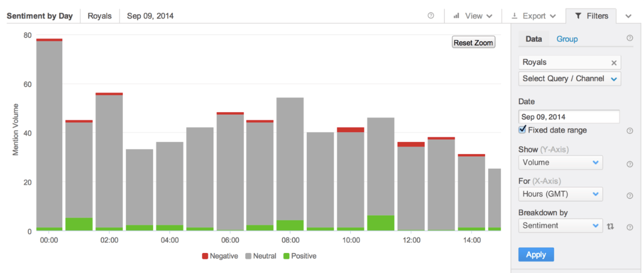
Task: Open the View dropdown menu
Action: click(x=473, y=16)
